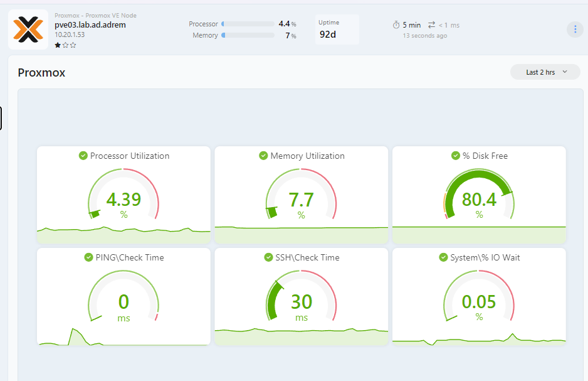Viewport: 588px width, 381px height.
Task: Click the 4.4 % processor value
Action: [287, 24]
